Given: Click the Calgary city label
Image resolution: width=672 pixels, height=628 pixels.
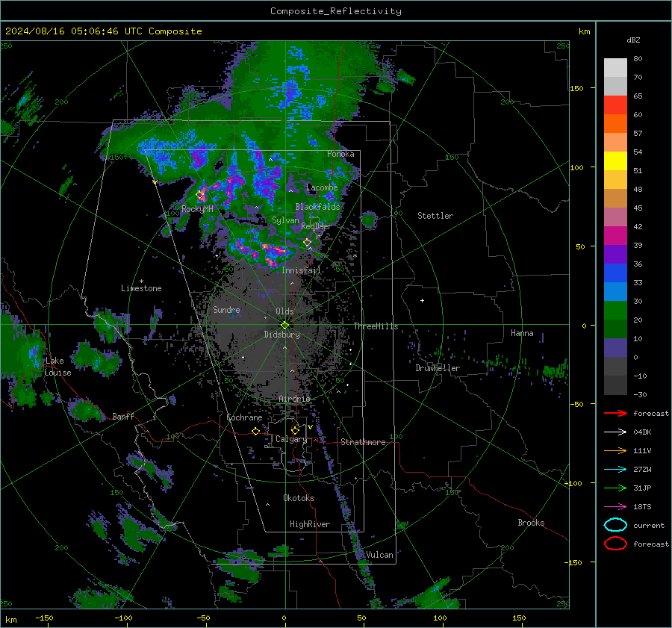Looking at the screenshot, I should tap(291, 439).
